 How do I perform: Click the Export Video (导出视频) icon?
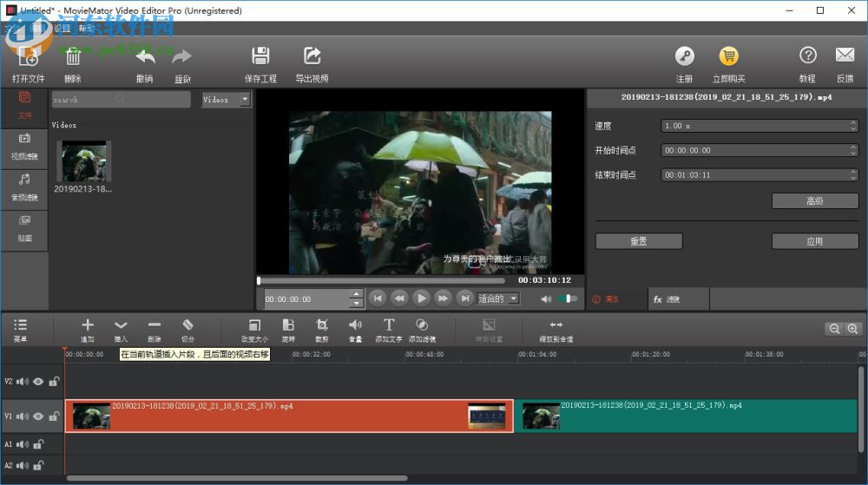pyautogui.click(x=312, y=56)
